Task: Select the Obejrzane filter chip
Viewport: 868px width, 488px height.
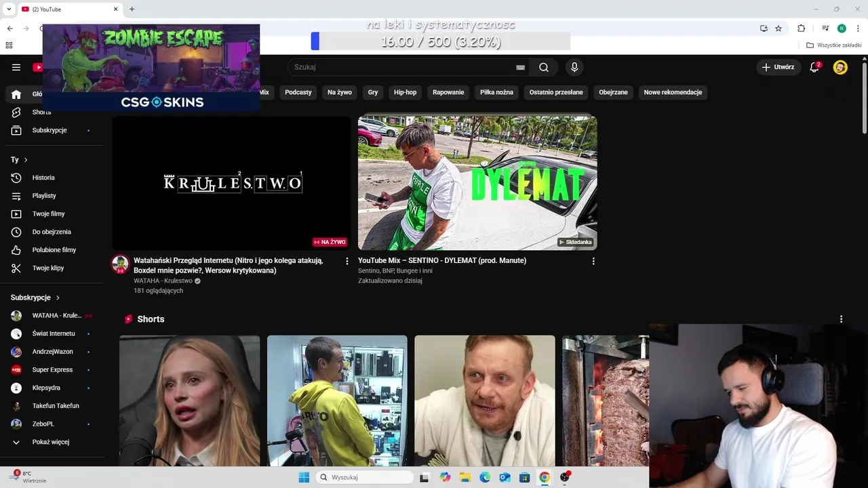Action: click(x=613, y=92)
